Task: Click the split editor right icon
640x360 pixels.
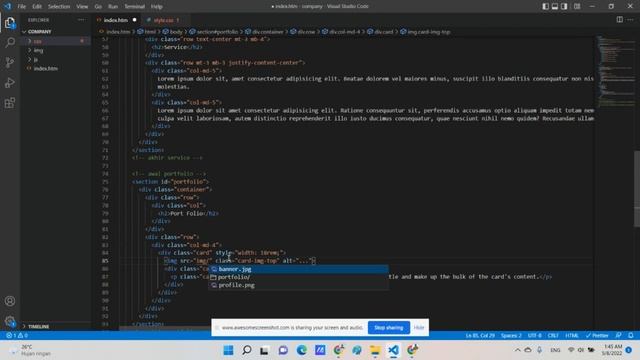Action: pyautogui.click(x=620, y=20)
